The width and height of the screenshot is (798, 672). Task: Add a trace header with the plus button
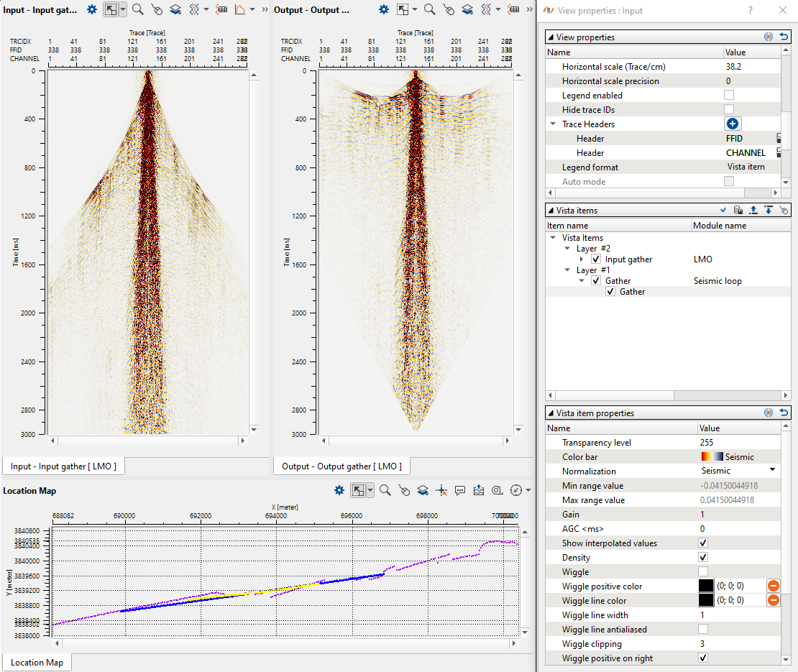click(x=733, y=124)
